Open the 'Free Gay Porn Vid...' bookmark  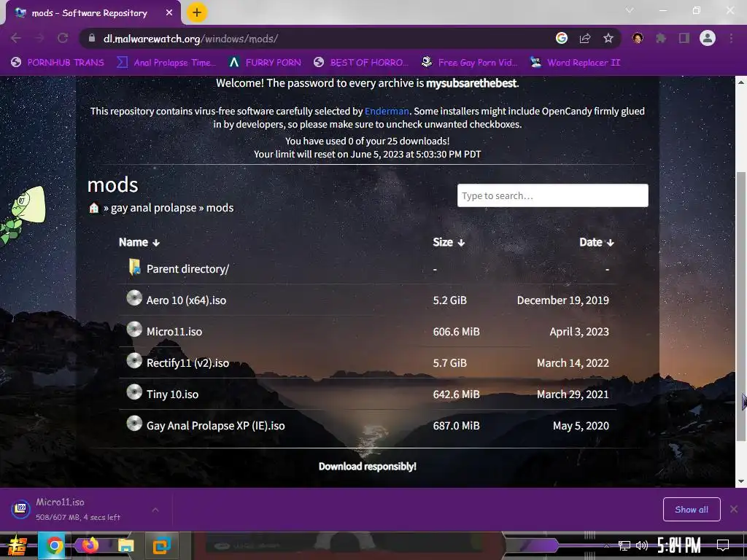(470, 63)
